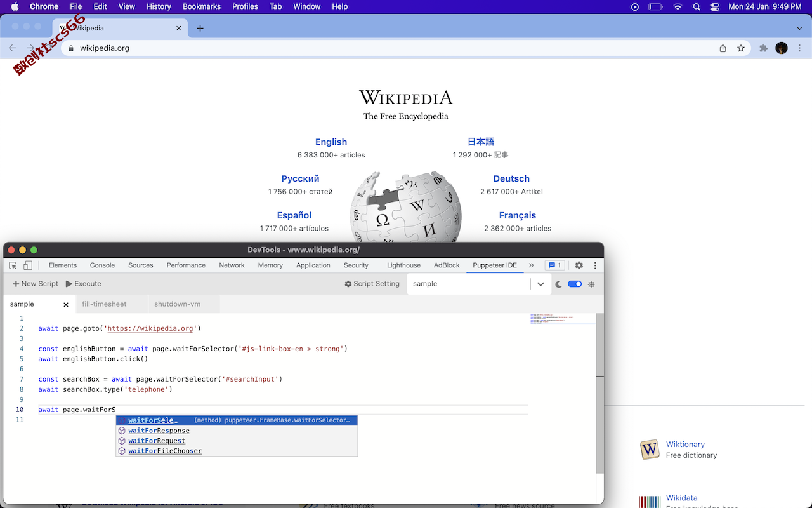Click the battery status icon
812x508 pixels.
click(655, 6)
